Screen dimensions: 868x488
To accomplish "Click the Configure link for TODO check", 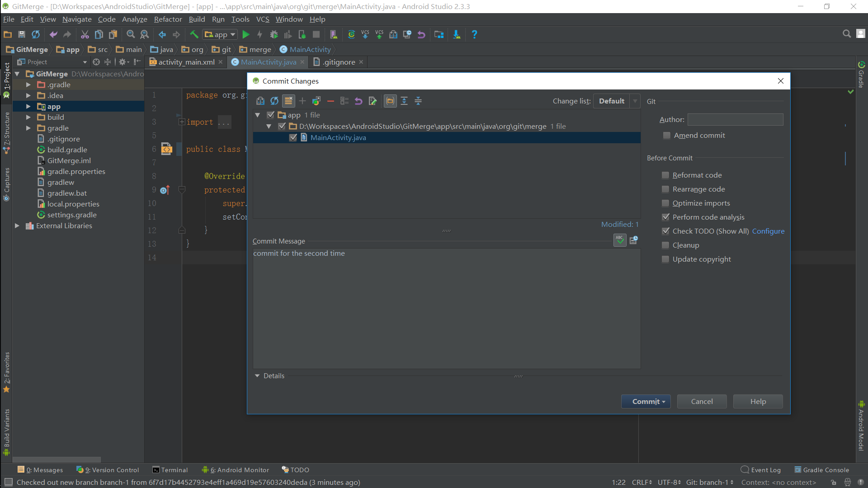I will click(x=768, y=231).
